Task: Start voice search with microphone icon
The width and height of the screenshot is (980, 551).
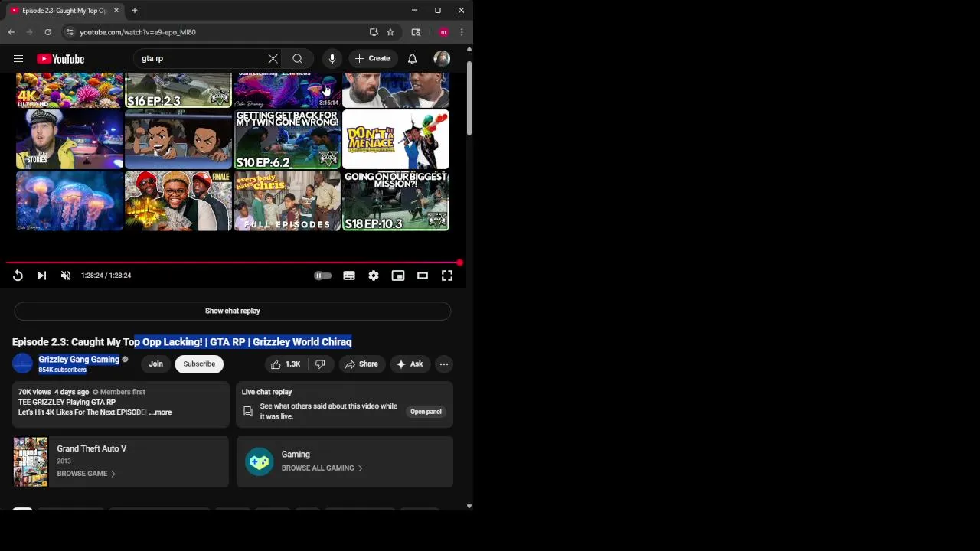Action: tap(332, 59)
